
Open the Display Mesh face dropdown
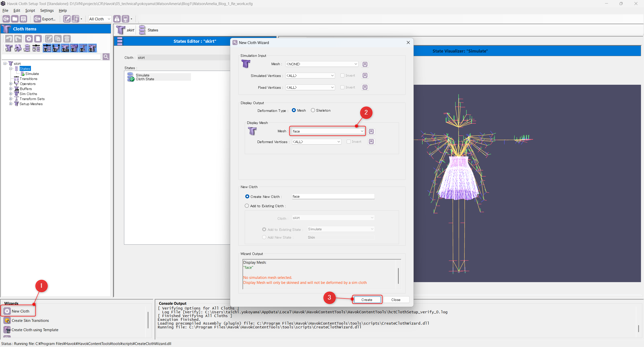[x=328, y=131]
